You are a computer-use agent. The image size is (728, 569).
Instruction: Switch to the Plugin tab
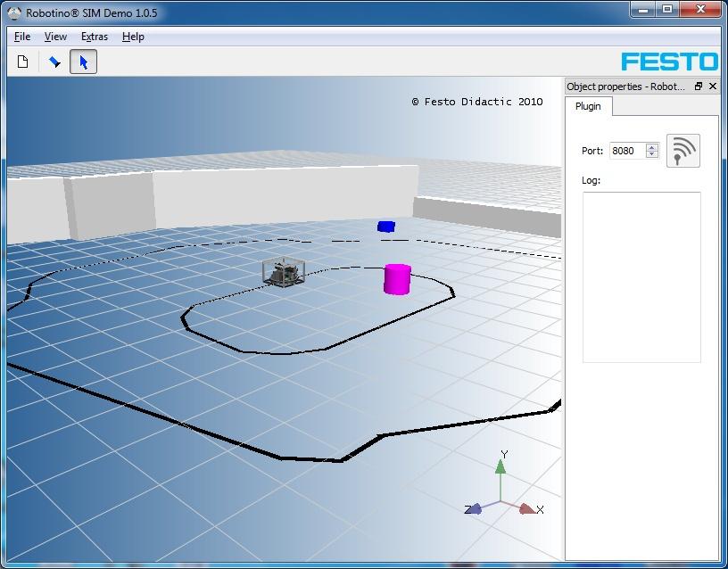pos(588,106)
